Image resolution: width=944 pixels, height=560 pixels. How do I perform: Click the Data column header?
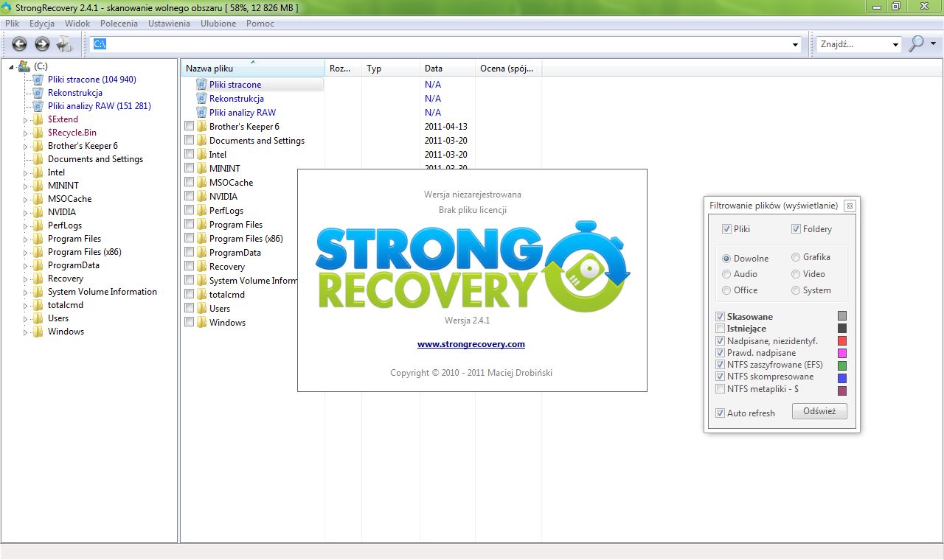coord(434,68)
